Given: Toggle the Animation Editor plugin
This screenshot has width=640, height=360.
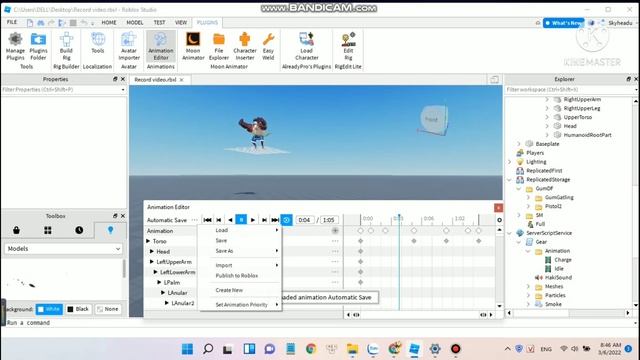Looking at the screenshot, I should pos(161,47).
